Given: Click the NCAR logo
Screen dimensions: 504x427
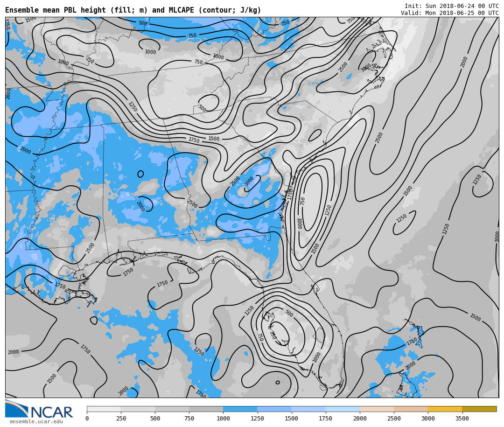Looking at the screenshot, I should coord(39,409).
